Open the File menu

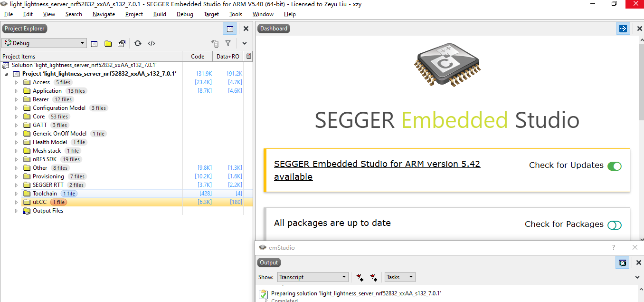[9, 14]
